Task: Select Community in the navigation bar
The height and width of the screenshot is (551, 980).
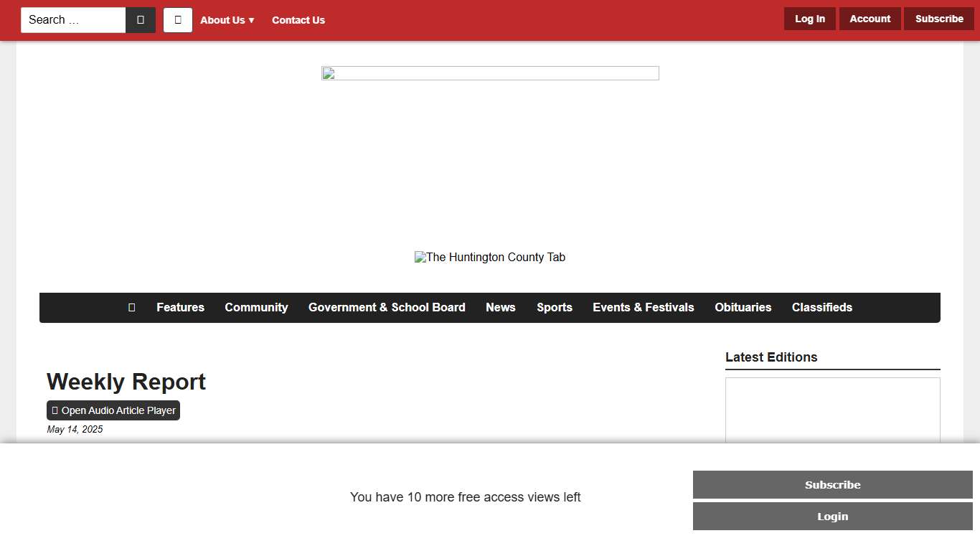Action: point(256,308)
